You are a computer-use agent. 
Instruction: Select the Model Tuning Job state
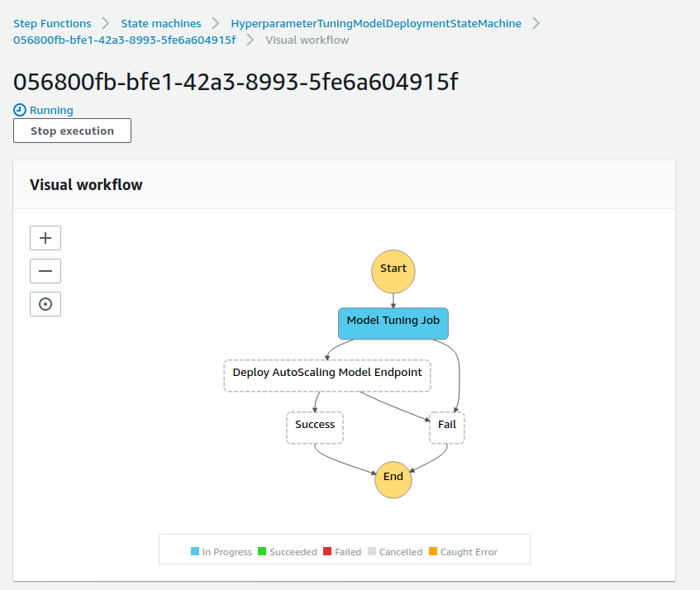[x=393, y=323]
